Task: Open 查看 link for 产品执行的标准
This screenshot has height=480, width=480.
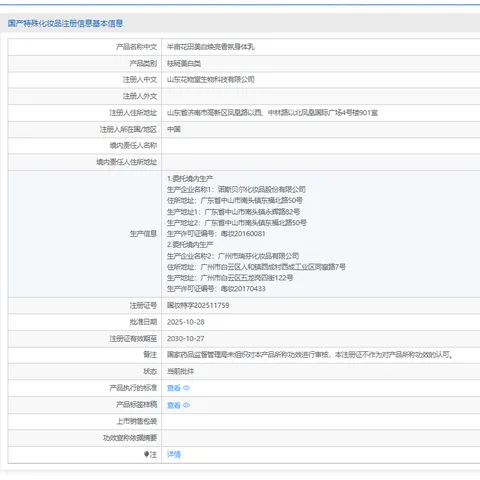Action: click(174, 388)
